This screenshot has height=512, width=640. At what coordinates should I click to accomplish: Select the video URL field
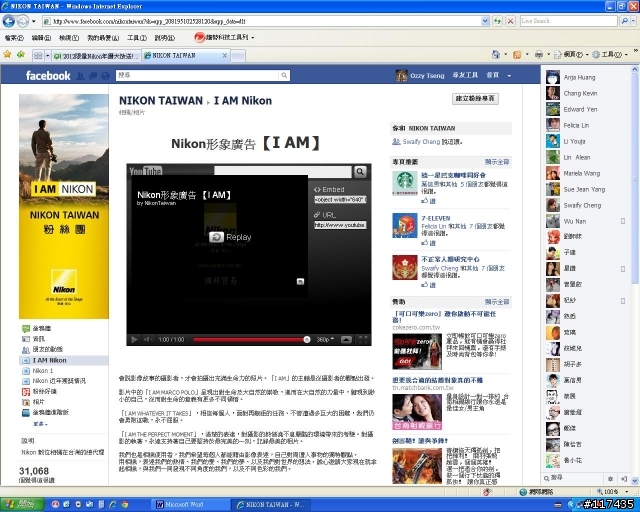340,225
